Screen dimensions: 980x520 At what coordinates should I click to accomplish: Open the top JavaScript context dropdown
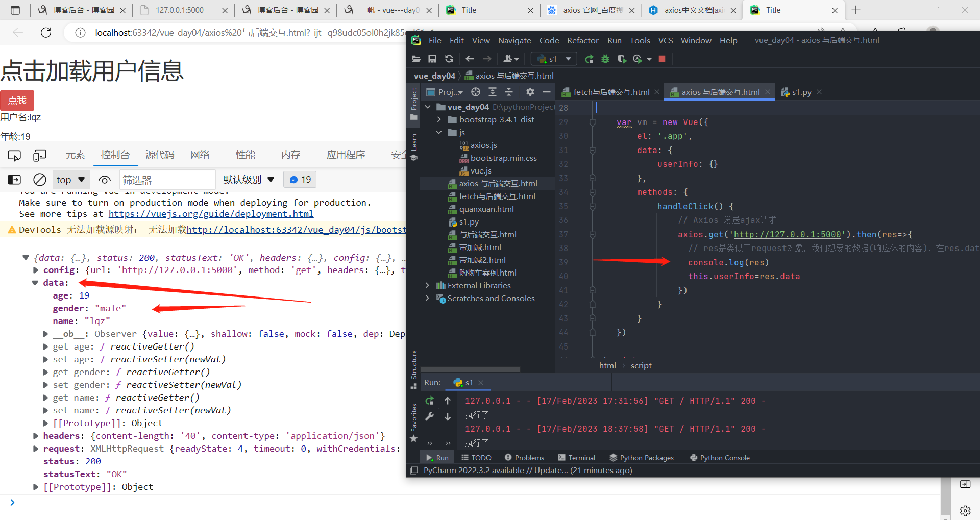(x=70, y=180)
